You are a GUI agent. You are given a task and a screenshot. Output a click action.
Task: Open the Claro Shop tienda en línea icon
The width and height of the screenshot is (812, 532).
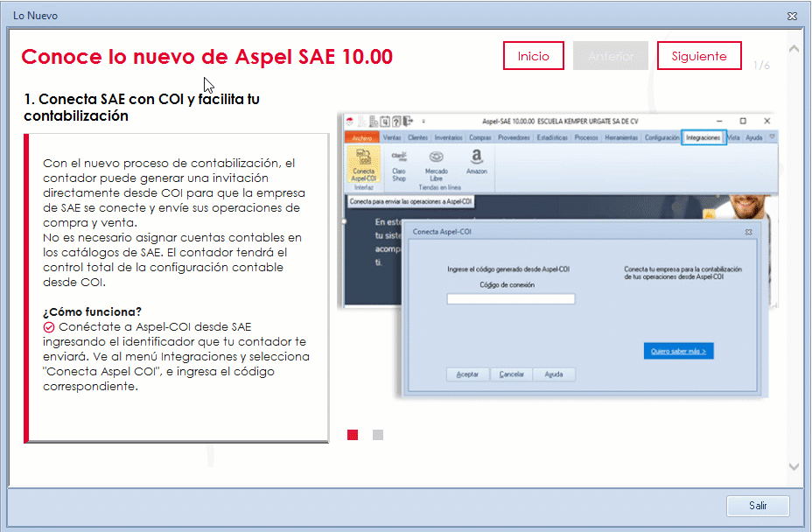[401, 164]
